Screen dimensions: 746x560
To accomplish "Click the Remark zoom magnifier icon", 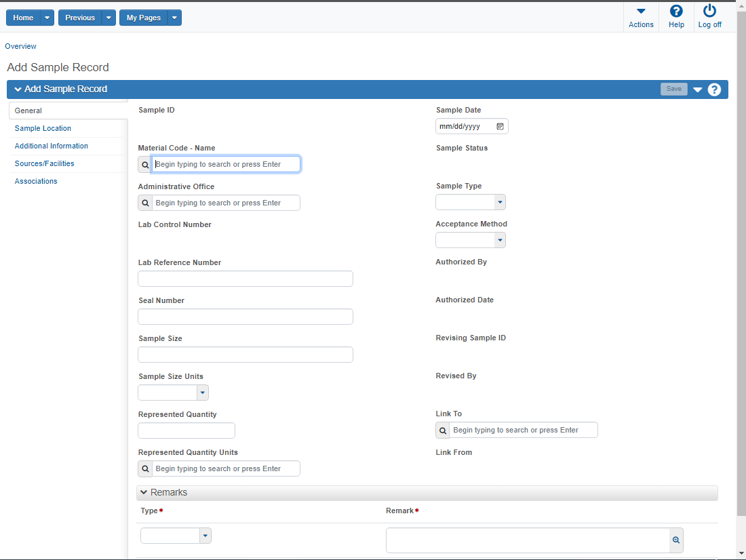I will pyautogui.click(x=676, y=540).
